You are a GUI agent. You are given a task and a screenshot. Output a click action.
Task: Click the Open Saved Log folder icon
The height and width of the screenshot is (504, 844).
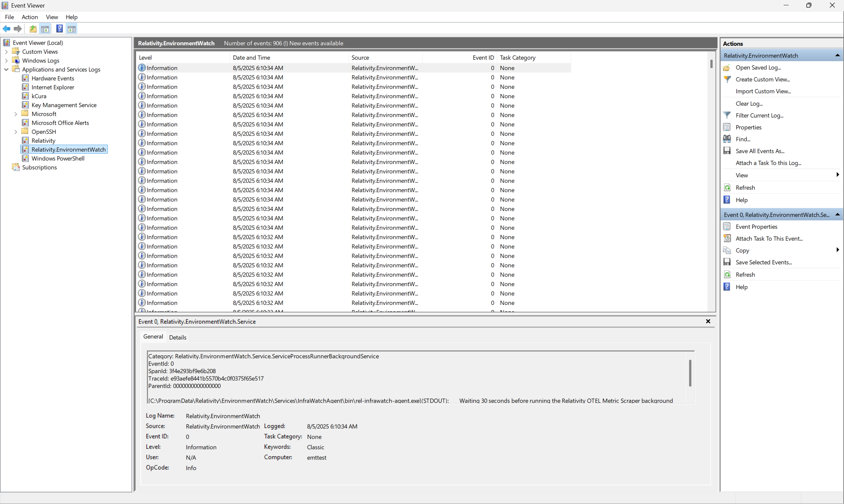[x=727, y=67]
